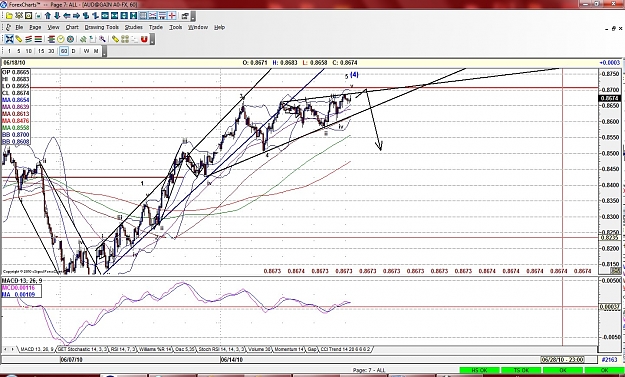Open the Chart menu
This screenshot has width=625, height=377.
tap(72, 27)
